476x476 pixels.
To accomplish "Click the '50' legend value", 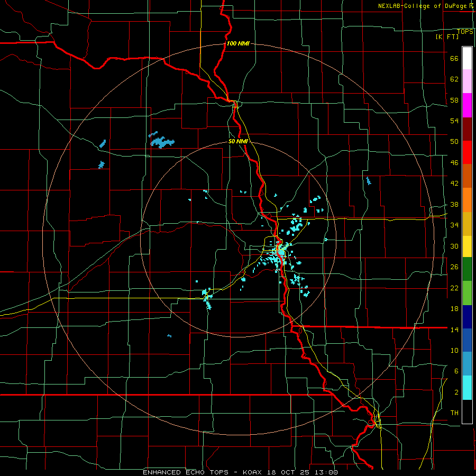I will pos(454,142).
